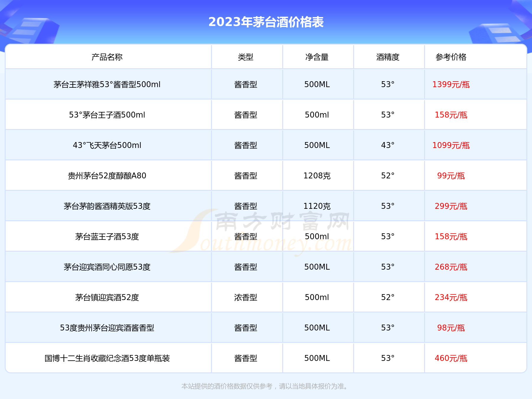
Task: Click the 53° value in the 茅台王茅祥雅 row
Action: (x=388, y=84)
